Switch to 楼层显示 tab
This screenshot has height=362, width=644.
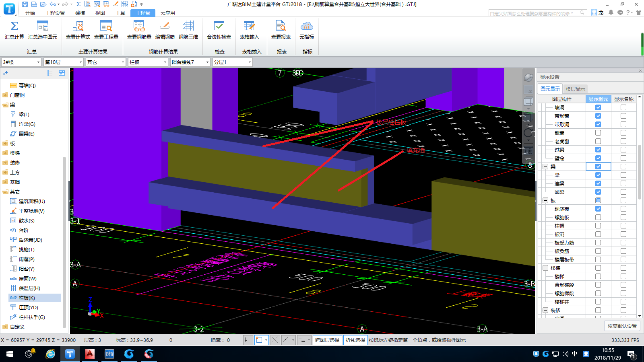[576, 89]
